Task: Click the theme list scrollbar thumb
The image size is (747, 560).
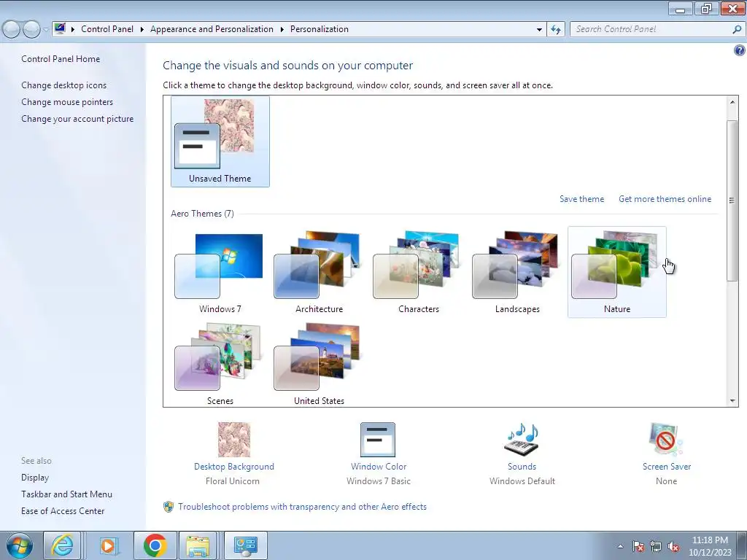Action: pos(732,201)
